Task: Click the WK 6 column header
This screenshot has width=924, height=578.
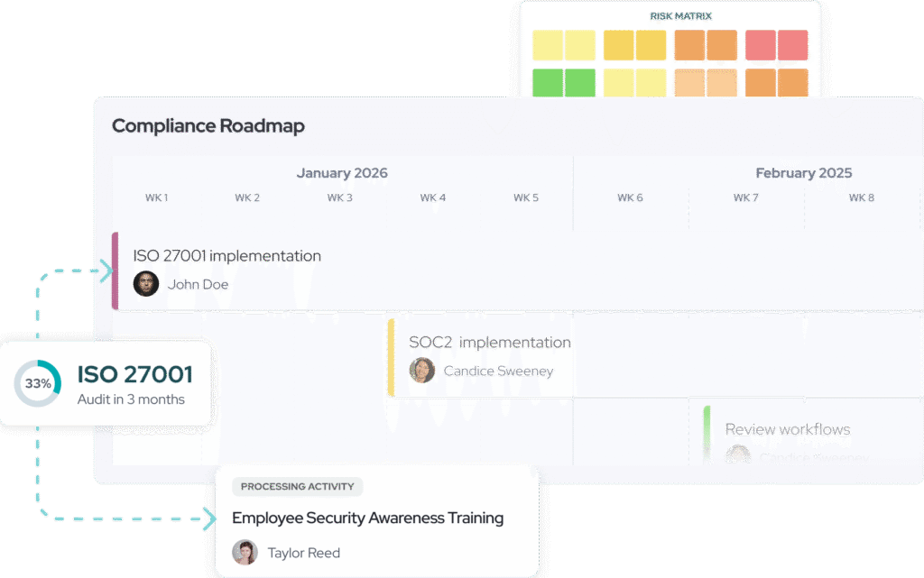Action: tap(630, 197)
